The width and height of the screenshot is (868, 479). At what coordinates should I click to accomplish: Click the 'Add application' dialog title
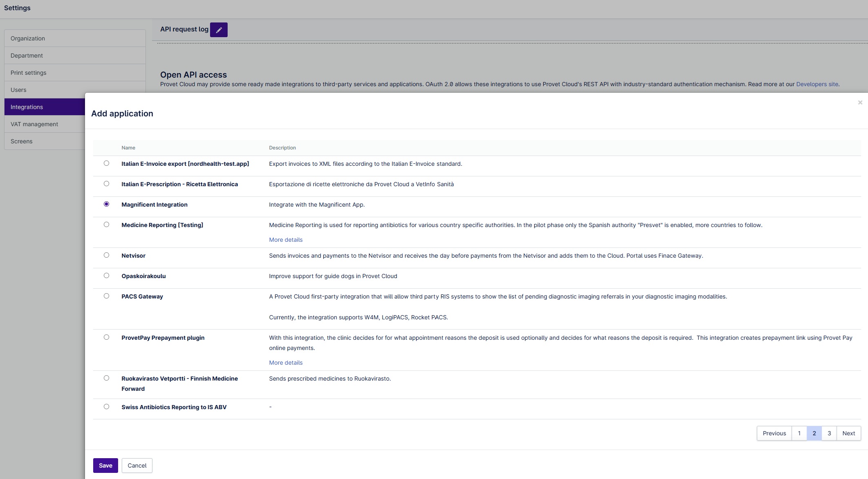coord(122,114)
